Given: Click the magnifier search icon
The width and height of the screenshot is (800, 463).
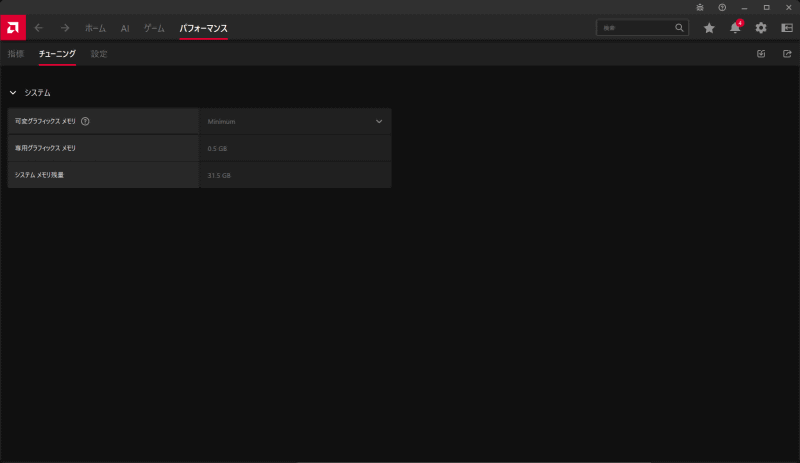Looking at the screenshot, I should click(x=679, y=28).
